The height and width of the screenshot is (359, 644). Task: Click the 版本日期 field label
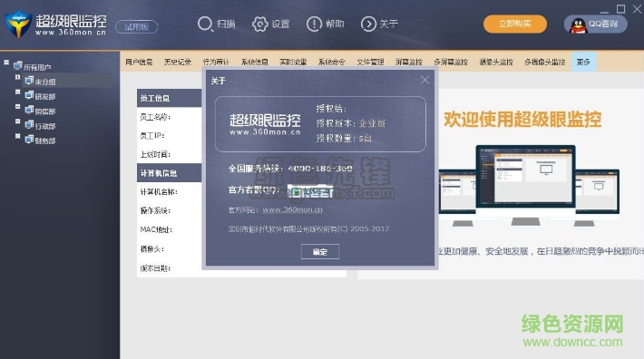155,268
